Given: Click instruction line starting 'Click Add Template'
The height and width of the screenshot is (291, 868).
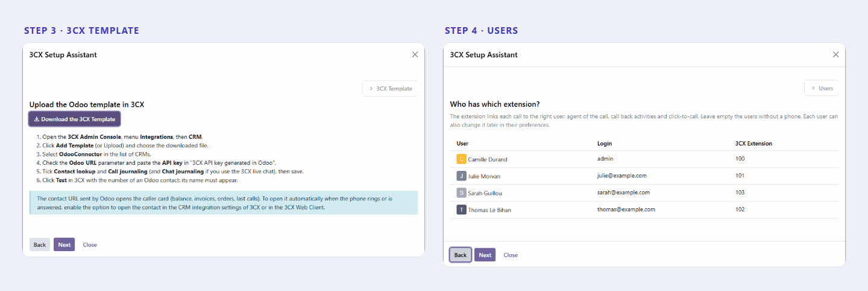Looking at the screenshot, I should [x=125, y=145].
